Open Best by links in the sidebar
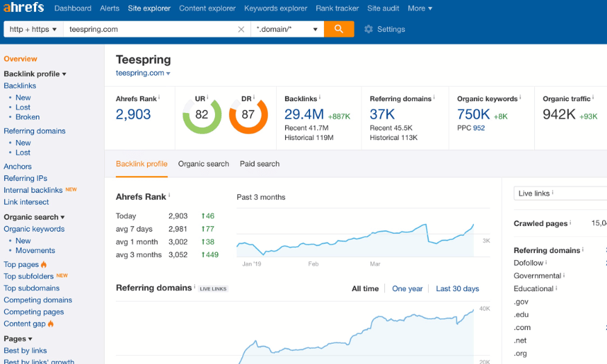The image size is (607, 364). tap(25, 350)
